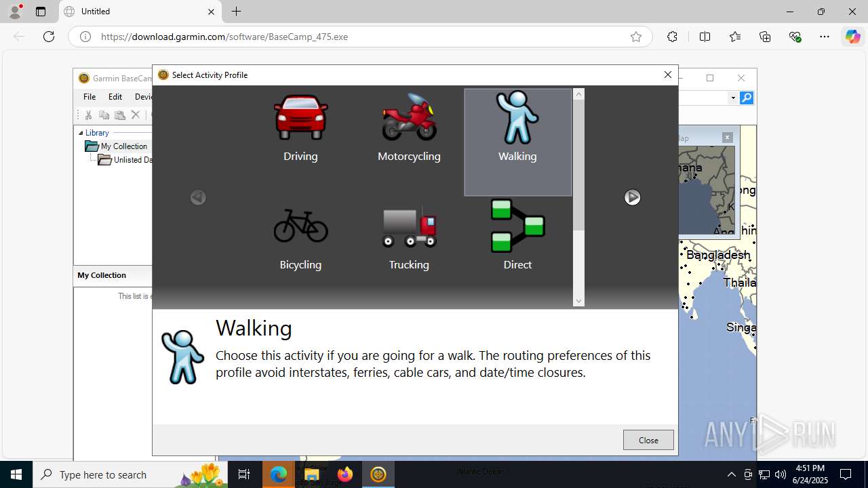Show hidden system tray icons
Screen dimensions: 868x488
tap(731, 474)
